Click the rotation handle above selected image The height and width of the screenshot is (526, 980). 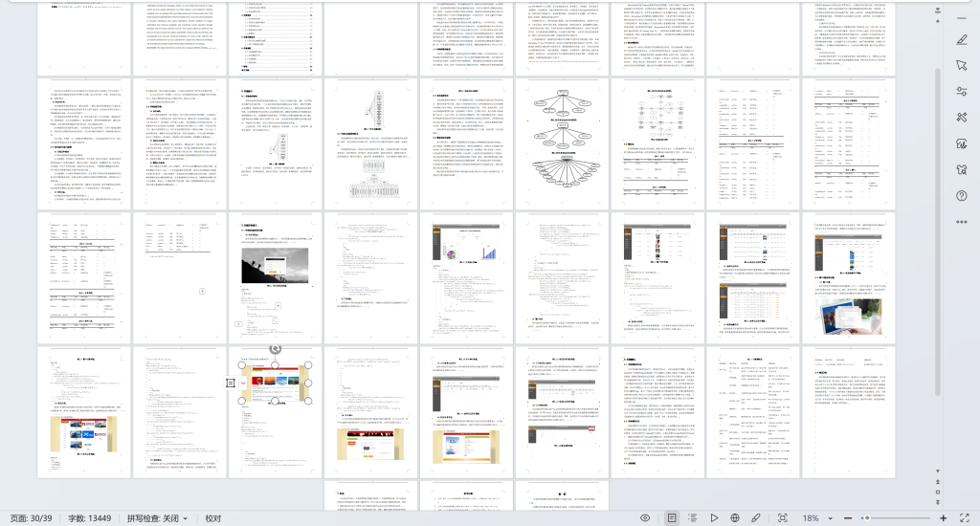click(x=275, y=349)
